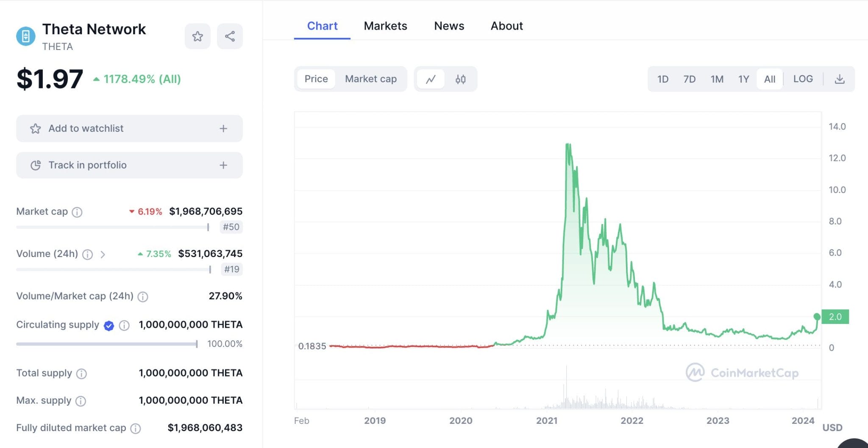Switch to the Markets tab
Screen dimensions: 868x448
tap(385, 26)
